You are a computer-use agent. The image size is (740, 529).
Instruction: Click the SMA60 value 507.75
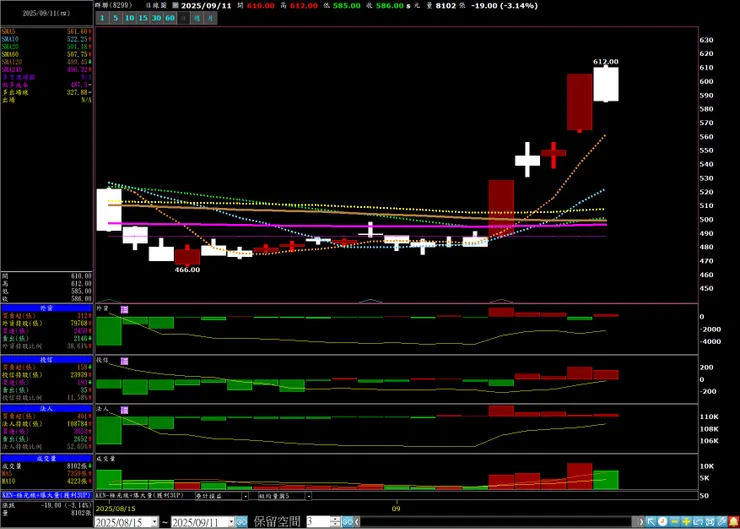click(78, 54)
